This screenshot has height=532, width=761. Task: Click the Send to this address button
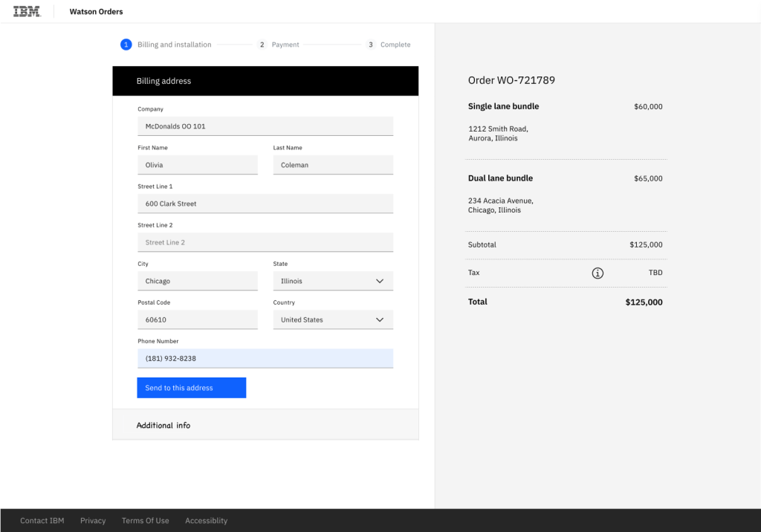tap(191, 388)
